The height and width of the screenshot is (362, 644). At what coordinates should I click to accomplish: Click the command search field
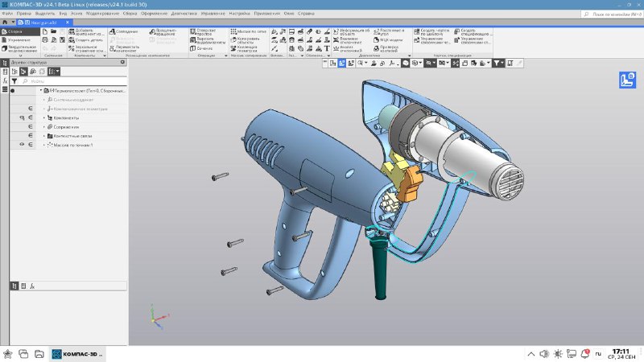click(612, 14)
